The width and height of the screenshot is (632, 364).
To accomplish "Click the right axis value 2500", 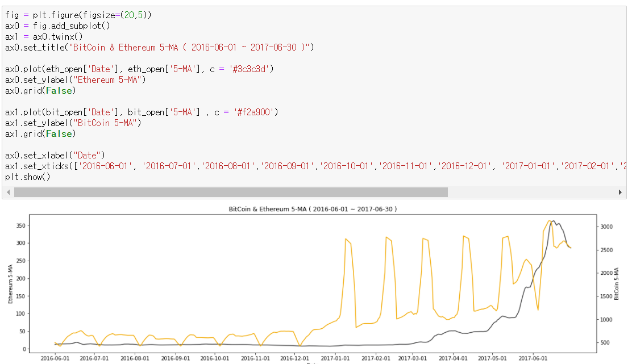I will [606, 250].
